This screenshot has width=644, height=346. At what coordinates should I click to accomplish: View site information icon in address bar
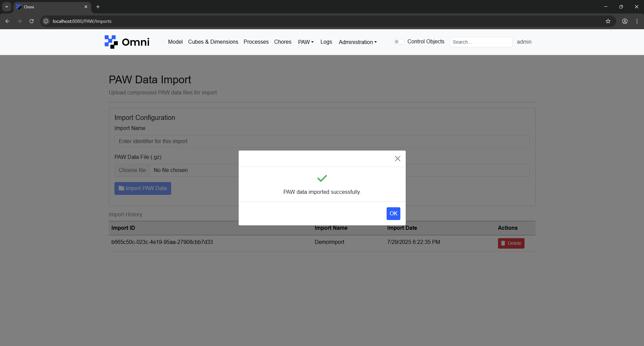coord(46,21)
